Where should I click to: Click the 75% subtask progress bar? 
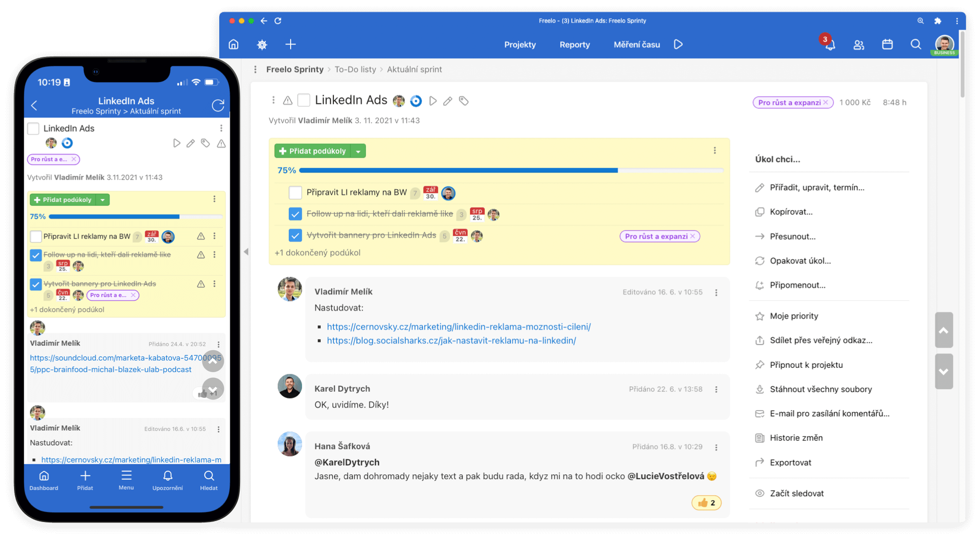510,170
